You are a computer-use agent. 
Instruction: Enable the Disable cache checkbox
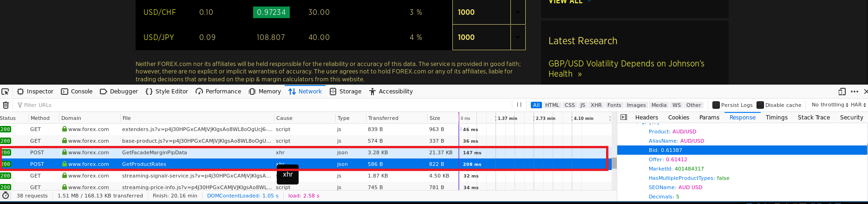point(760,105)
